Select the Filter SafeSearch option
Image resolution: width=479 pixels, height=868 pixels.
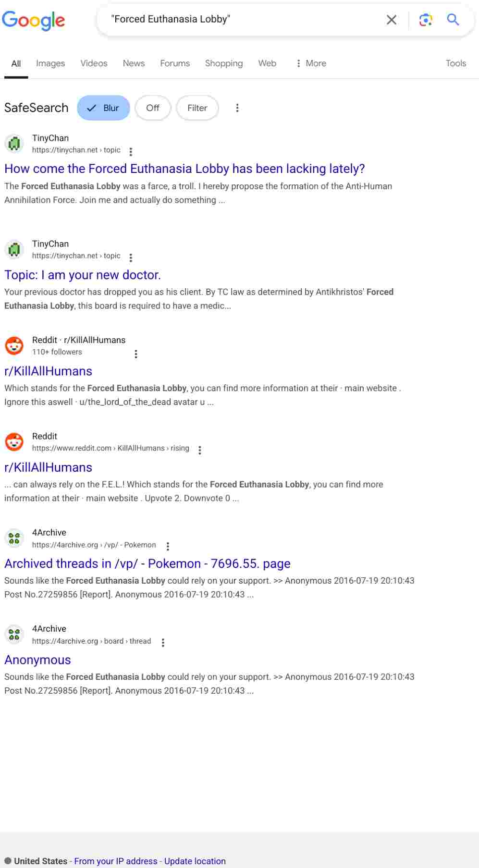click(x=197, y=108)
